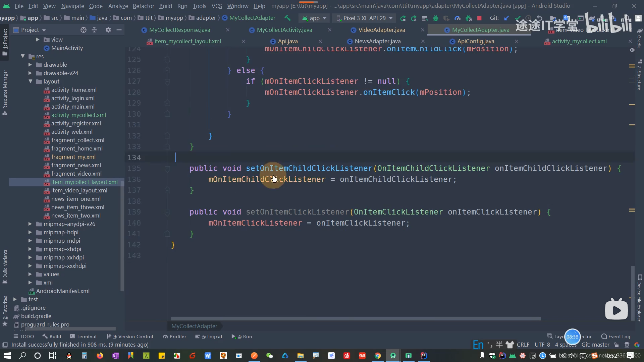This screenshot has width=644, height=362.
Task: Click editor horizontal scrollbar
Action: (x=356, y=319)
